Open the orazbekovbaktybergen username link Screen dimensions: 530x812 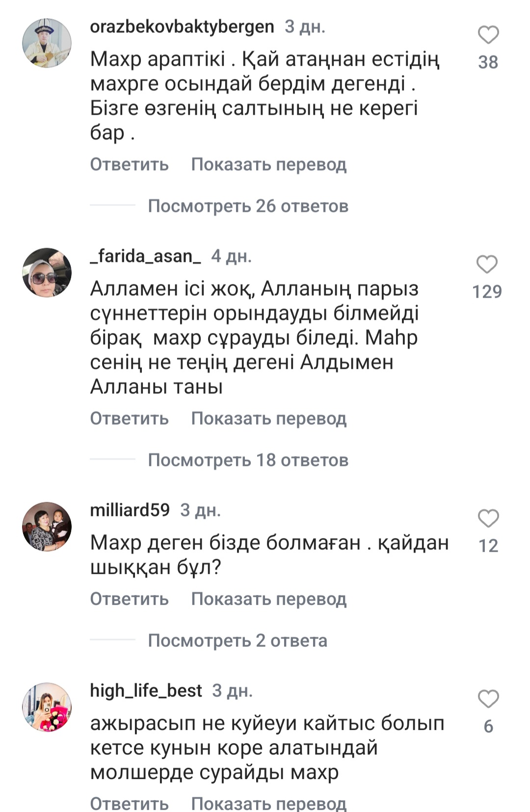[182, 26]
